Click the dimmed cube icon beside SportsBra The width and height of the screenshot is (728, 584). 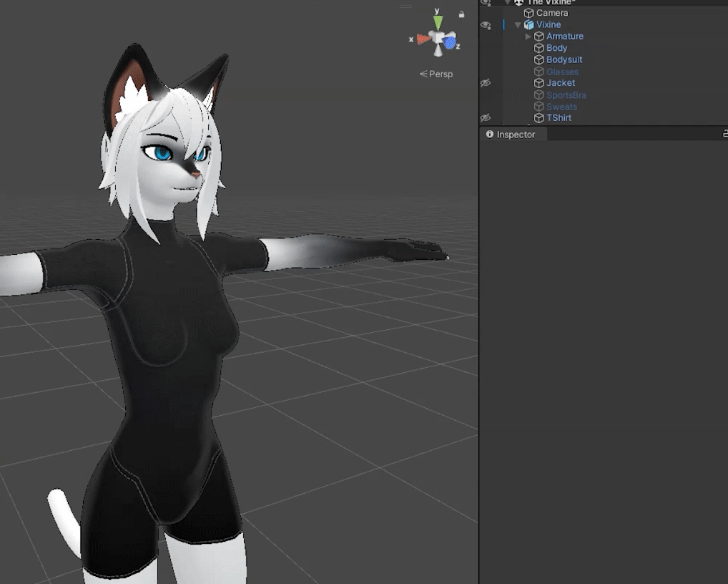coord(538,94)
